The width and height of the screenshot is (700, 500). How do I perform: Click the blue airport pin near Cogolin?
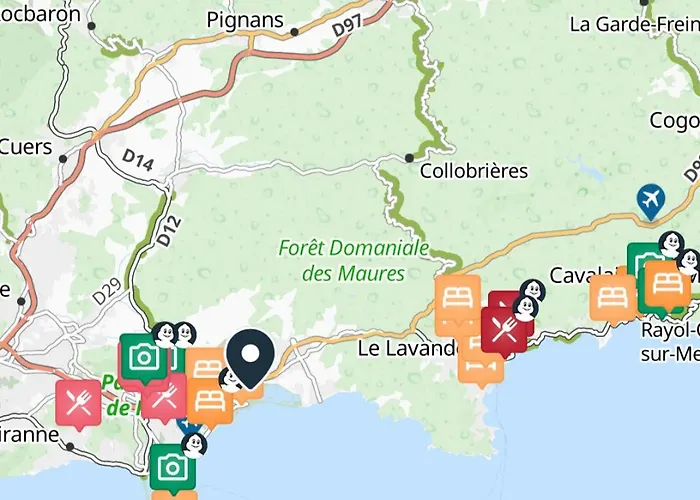click(x=651, y=200)
